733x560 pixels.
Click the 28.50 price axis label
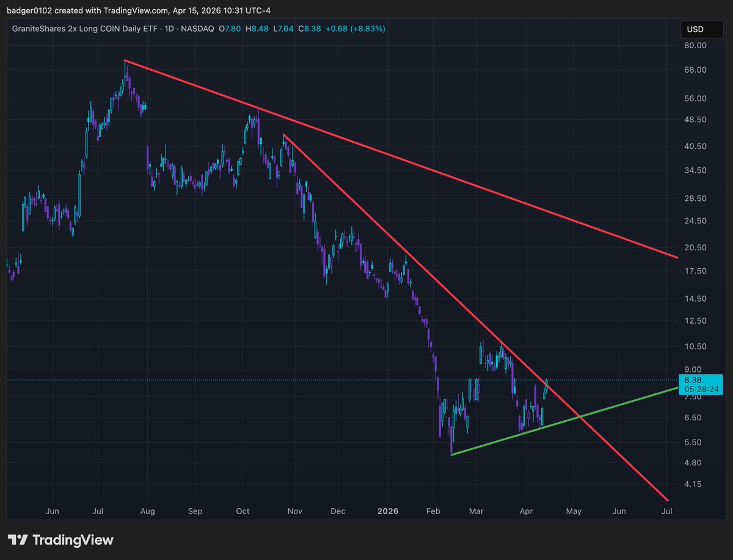click(695, 198)
